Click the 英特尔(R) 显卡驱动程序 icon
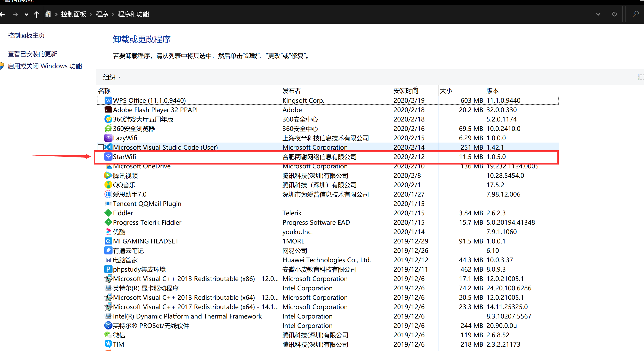The image size is (644, 351). (x=108, y=288)
